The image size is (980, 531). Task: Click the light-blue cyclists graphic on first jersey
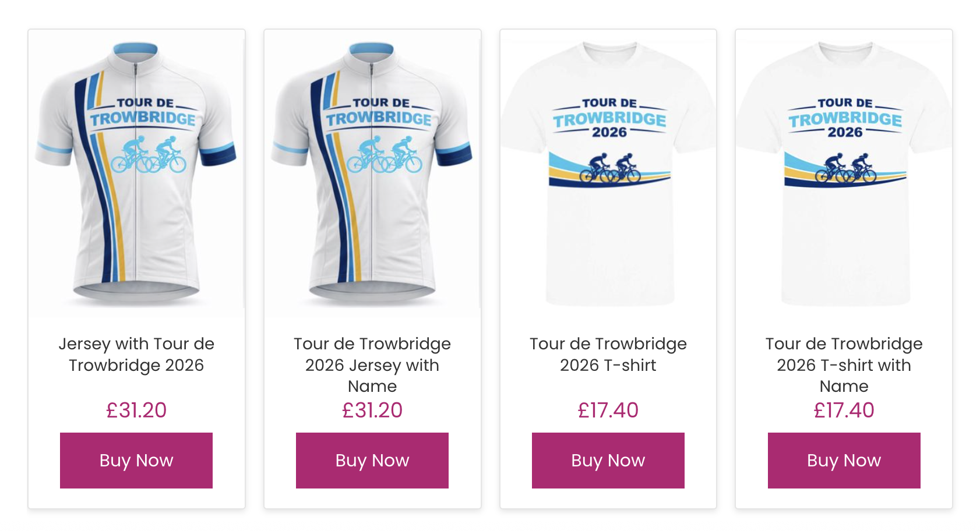coord(149,155)
